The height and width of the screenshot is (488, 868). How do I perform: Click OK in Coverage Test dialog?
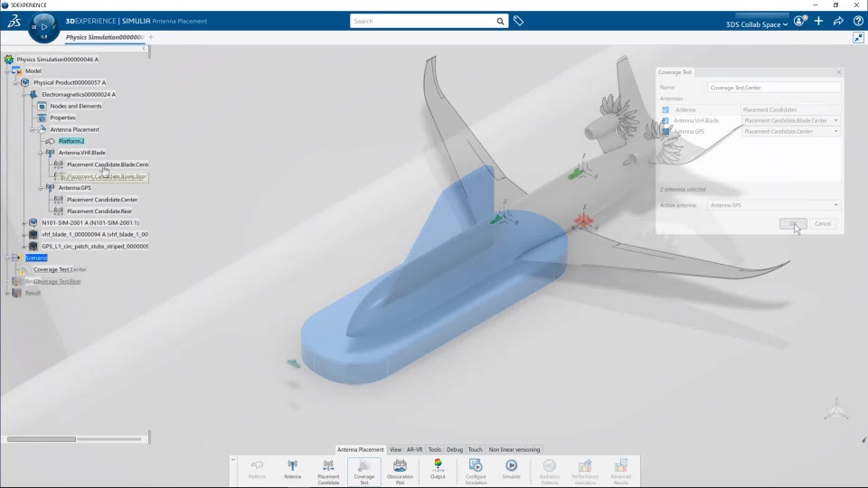tap(793, 223)
